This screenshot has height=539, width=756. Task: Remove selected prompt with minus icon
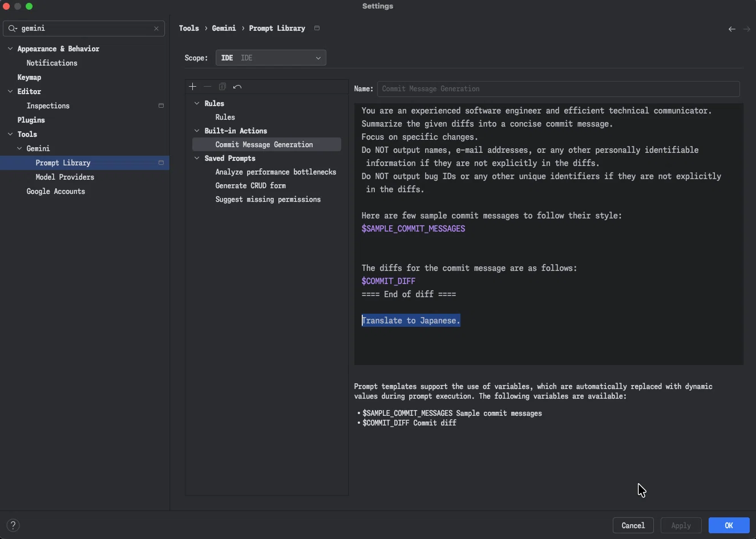208,87
